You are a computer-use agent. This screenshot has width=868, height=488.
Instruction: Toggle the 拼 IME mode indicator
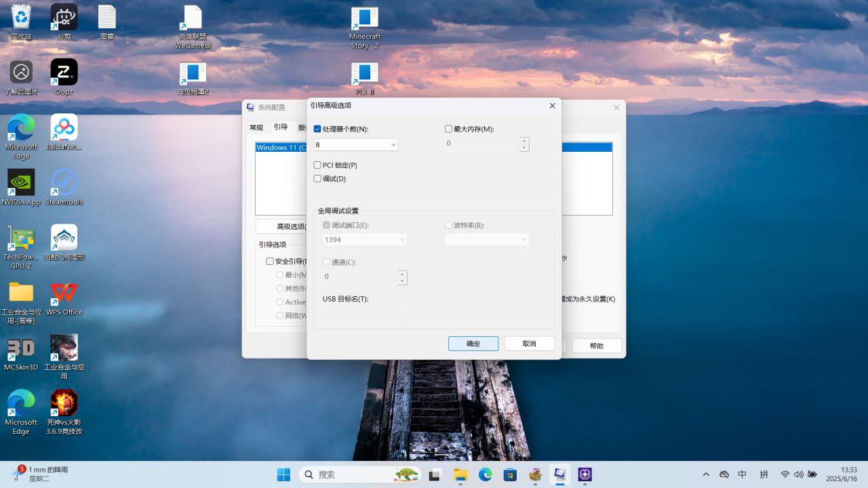click(764, 474)
